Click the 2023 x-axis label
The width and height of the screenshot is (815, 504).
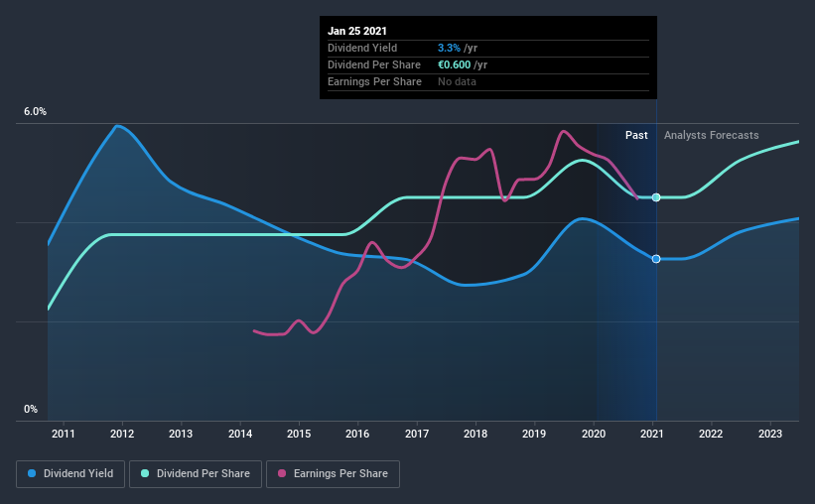[770, 434]
